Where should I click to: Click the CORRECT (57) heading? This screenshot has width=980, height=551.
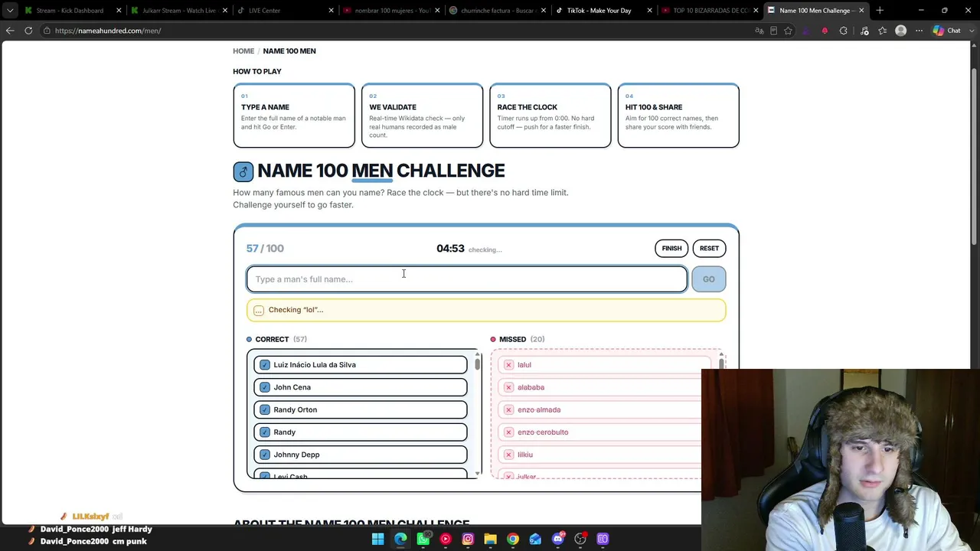pos(276,339)
